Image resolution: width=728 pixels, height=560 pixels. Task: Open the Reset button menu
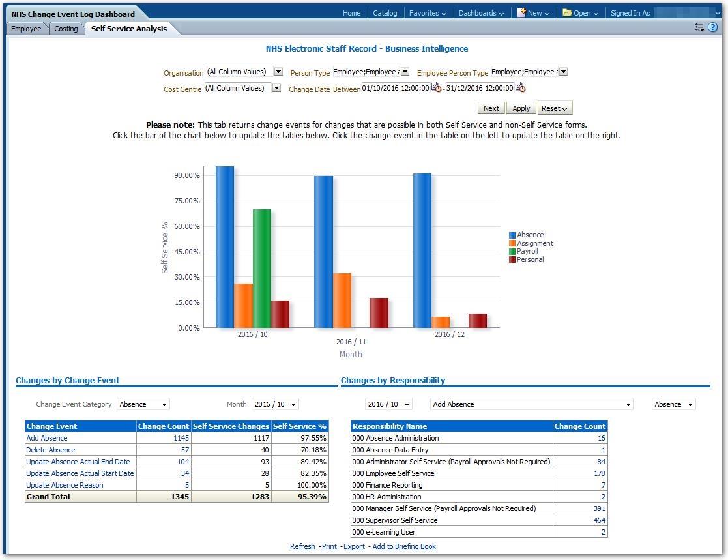[555, 108]
